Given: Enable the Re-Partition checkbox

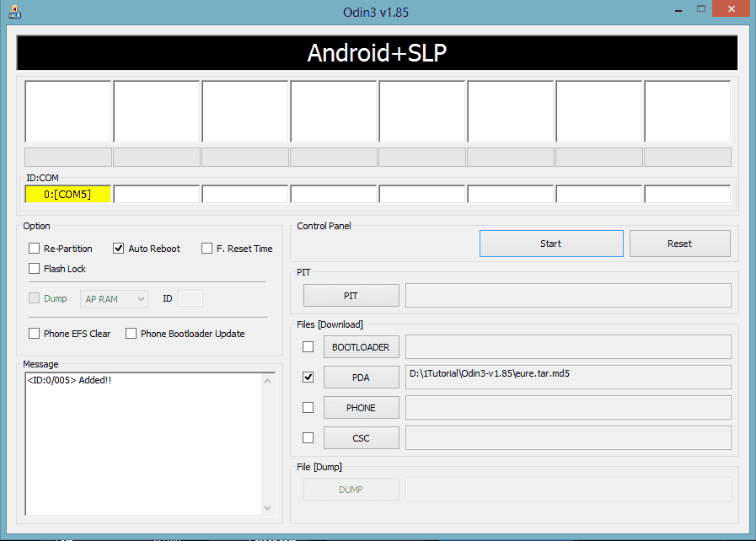Looking at the screenshot, I should [x=35, y=249].
